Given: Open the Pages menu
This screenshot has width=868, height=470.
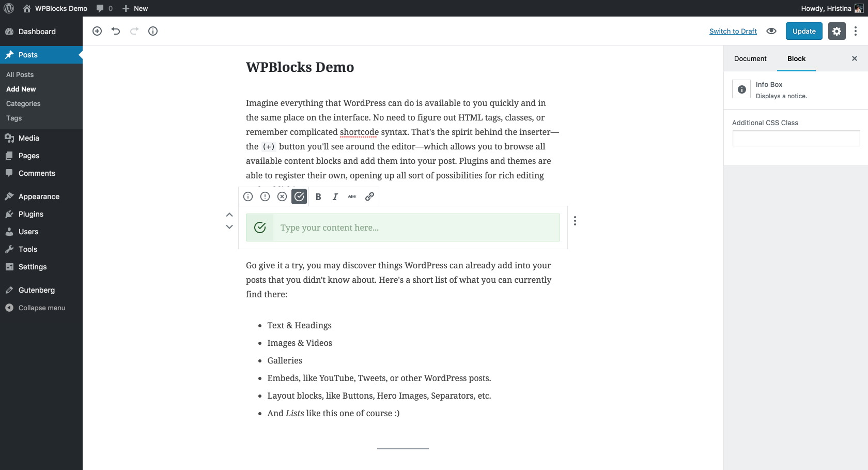Looking at the screenshot, I should coord(41,156).
